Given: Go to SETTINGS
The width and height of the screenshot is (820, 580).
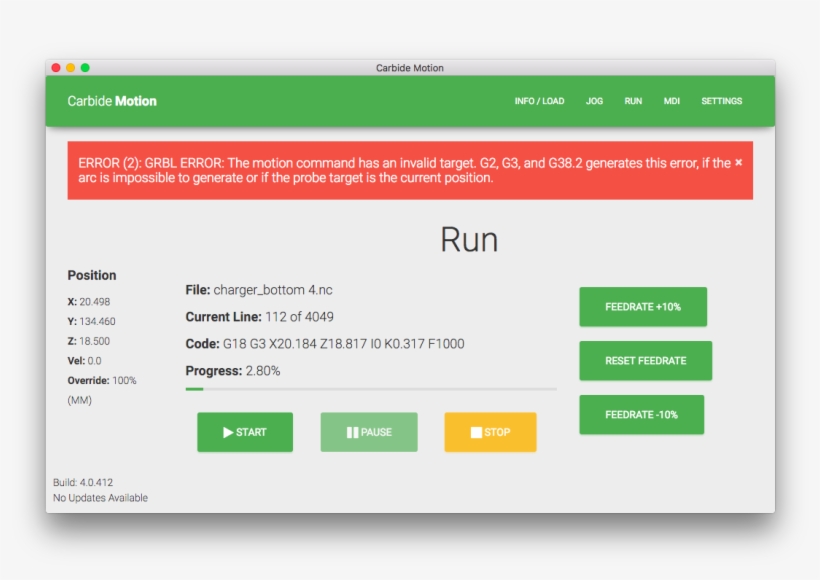Looking at the screenshot, I should 721,101.
